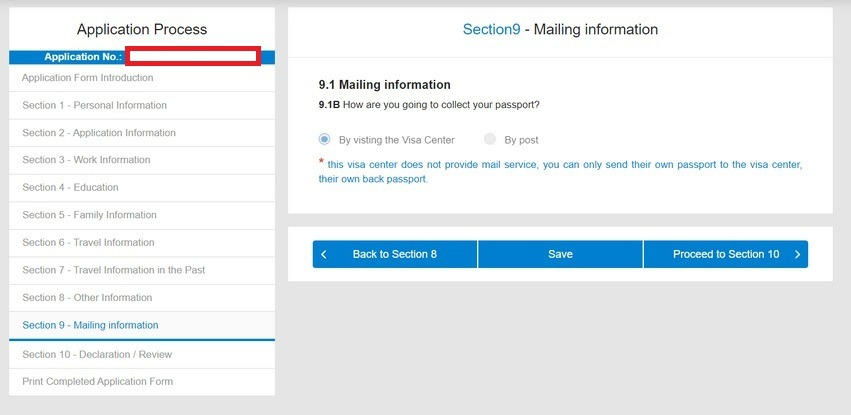Switch to Section 4 - Education

70,187
